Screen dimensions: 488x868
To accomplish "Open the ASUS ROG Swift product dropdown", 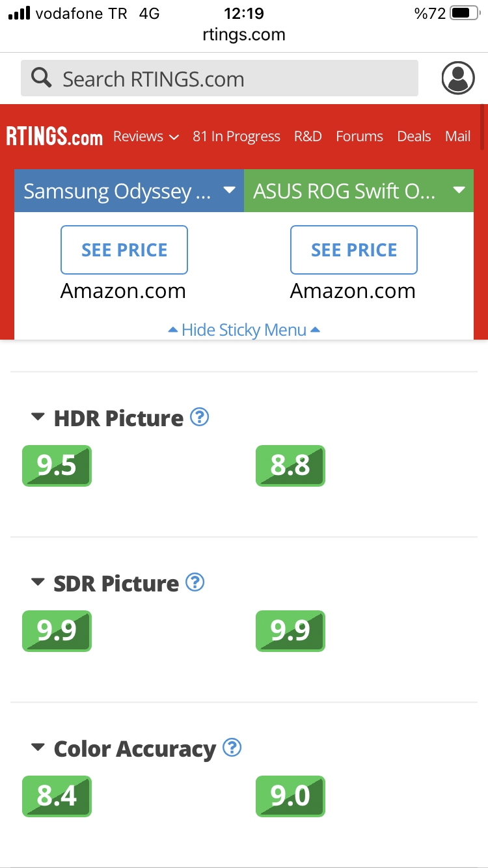I will tap(359, 191).
